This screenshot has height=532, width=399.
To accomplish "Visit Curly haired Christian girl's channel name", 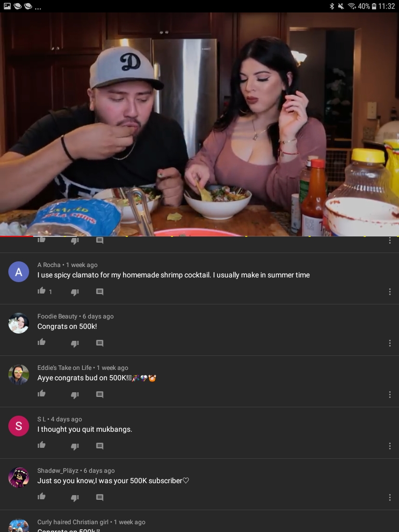I will point(73,522).
